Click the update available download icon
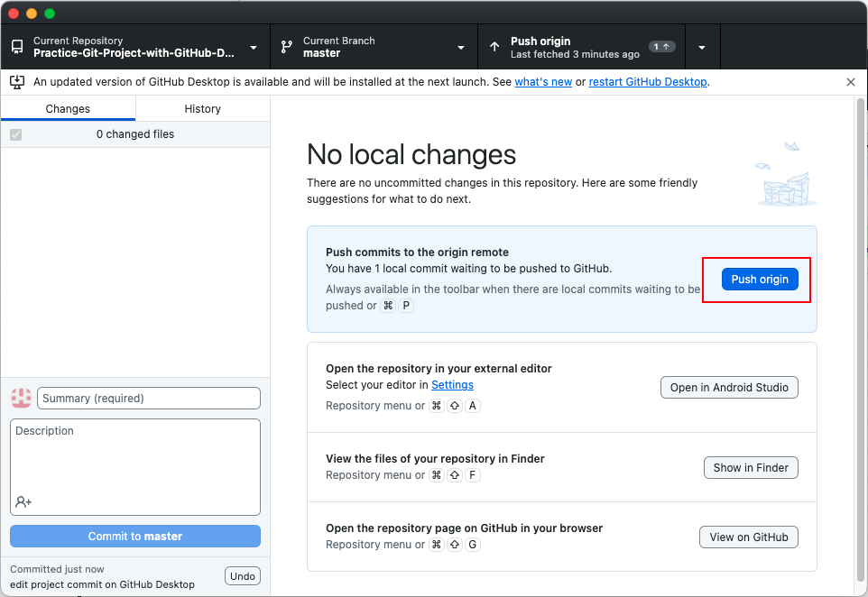The height and width of the screenshot is (597, 868). (17, 82)
